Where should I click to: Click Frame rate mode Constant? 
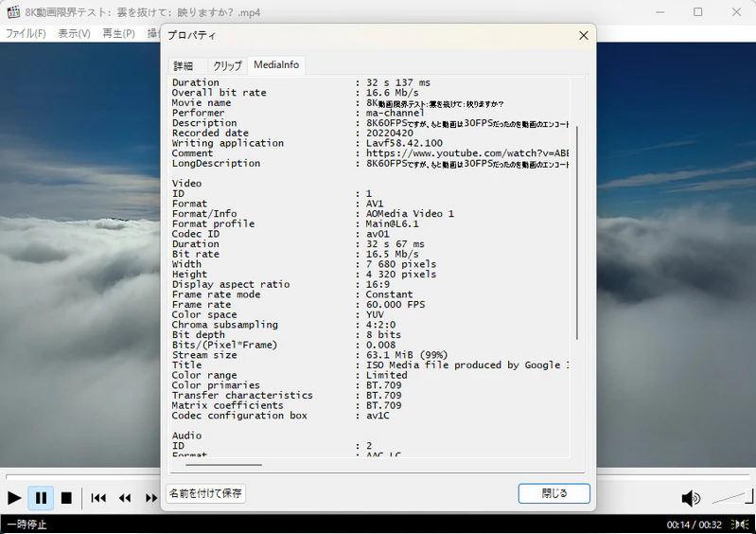pos(389,294)
